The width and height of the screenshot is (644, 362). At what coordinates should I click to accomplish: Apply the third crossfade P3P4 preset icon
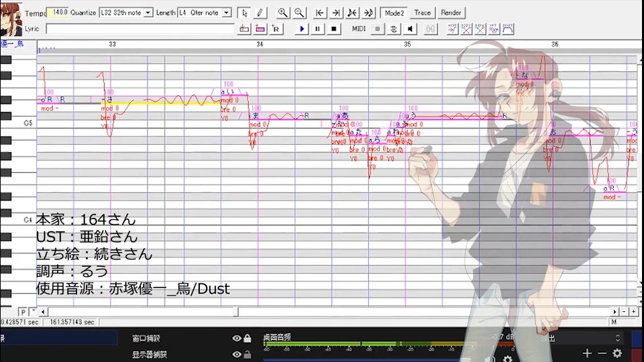[480, 29]
